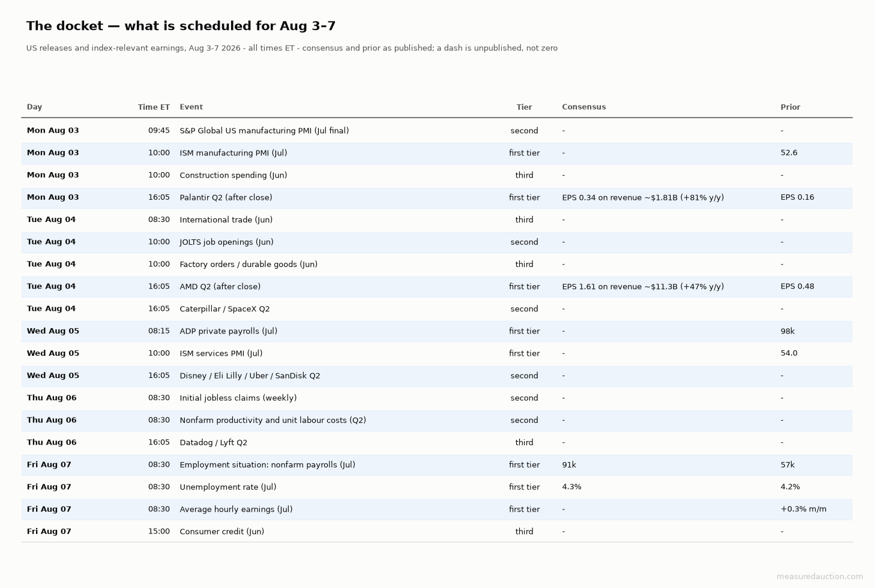Select 'Factory orders / durable goods (Jun)'
This screenshot has width=874, height=588.
coord(249,264)
